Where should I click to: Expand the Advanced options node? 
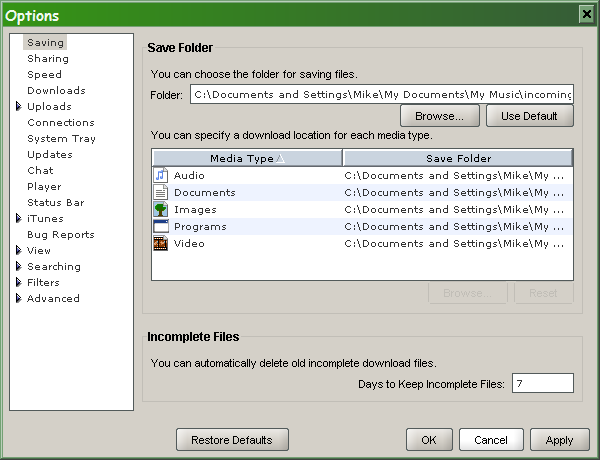tap(18, 299)
